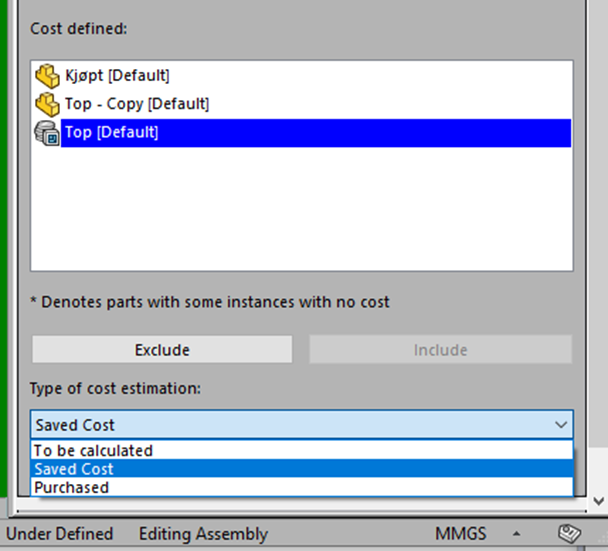The image size is (608, 551).
Task: Click empty space in the Cost defined list
Action: tap(302, 209)
